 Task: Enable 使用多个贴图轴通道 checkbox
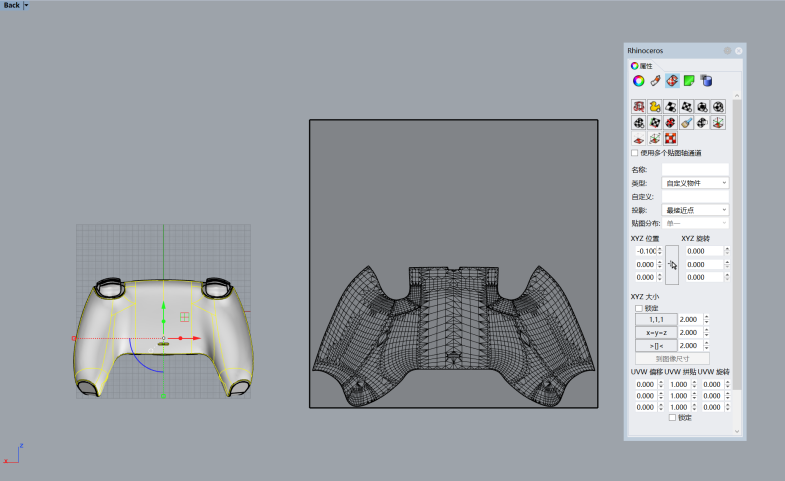click(x=635, y=153)
